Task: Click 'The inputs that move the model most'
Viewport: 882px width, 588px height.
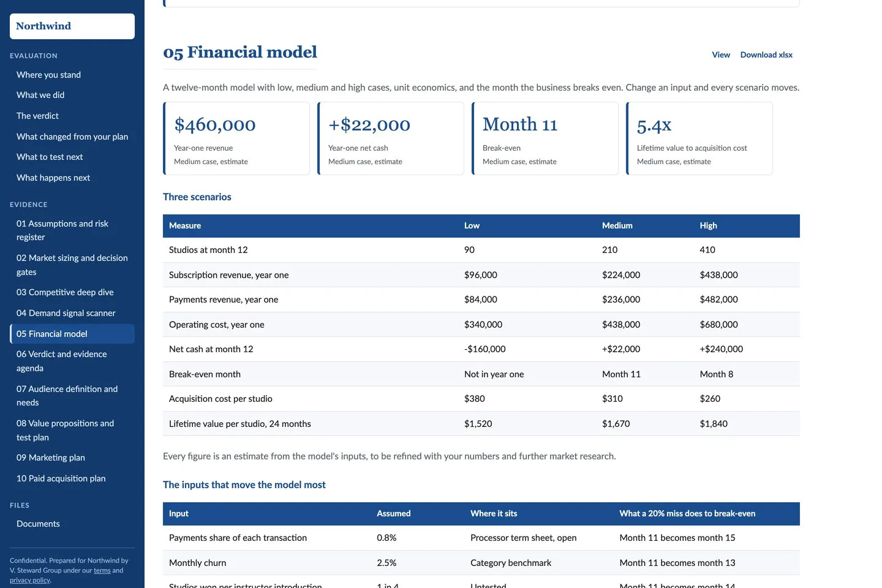Action: tap(244, 484)
